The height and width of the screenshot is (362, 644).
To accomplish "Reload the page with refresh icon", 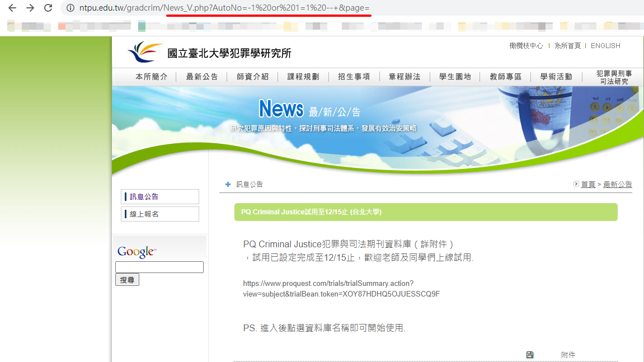I will coord(48,8).
